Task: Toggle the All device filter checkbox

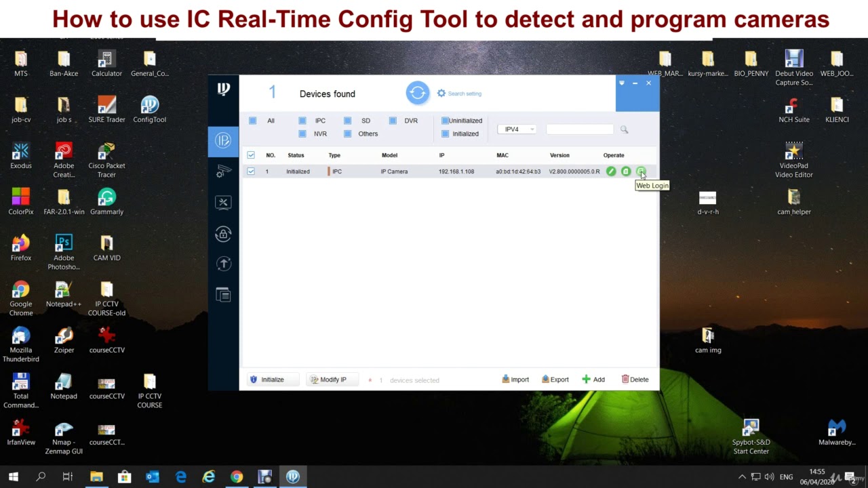Action: click(x=252, y=121)
